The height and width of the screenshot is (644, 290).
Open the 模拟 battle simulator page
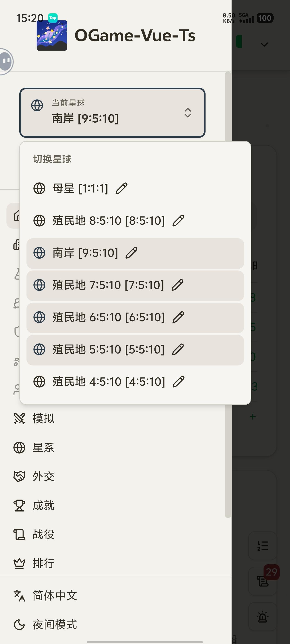43,419
